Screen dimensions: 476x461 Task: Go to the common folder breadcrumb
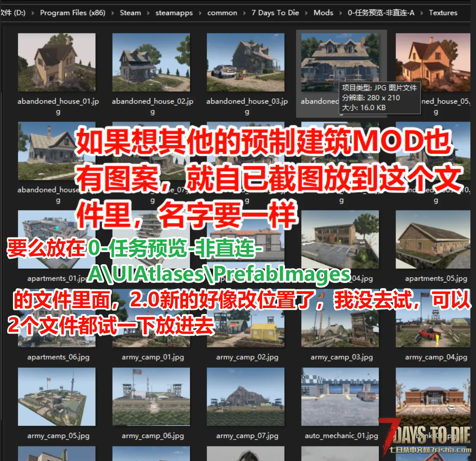coord(222,13)
